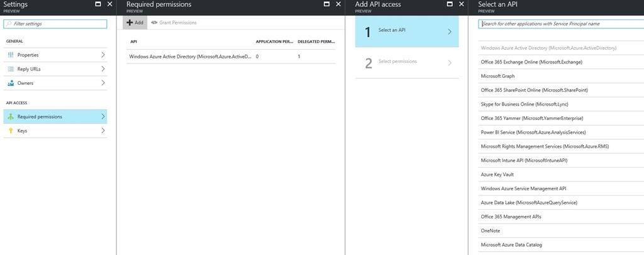Image resolution: width=644 pixels, height=255 pixels.
Task: Maximize the Settings blade
Action: [x=97, y=4]
